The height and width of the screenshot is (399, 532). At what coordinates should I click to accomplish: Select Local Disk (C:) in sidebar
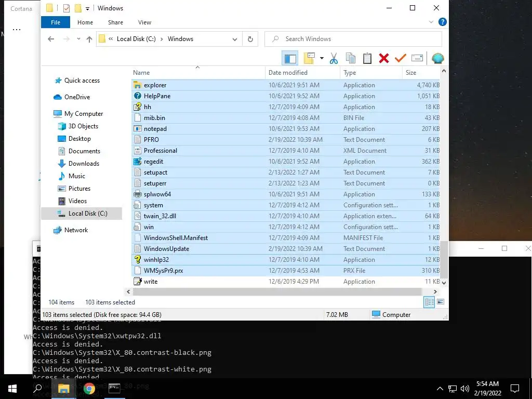82,214
